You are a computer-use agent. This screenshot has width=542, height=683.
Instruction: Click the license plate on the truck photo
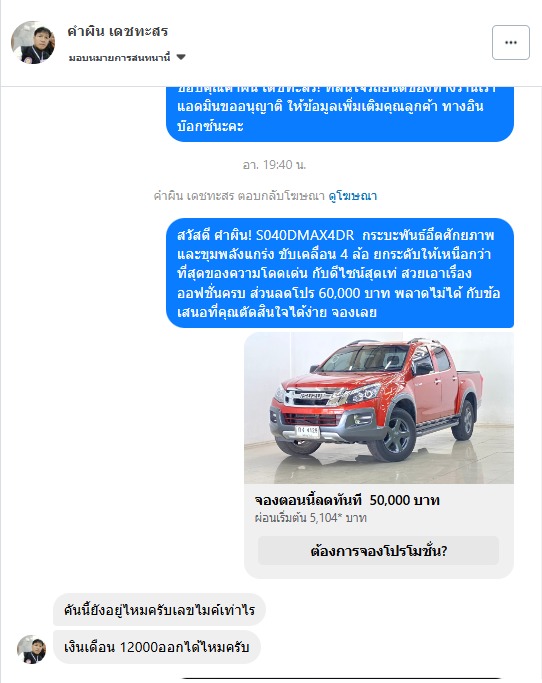[308, 431]
